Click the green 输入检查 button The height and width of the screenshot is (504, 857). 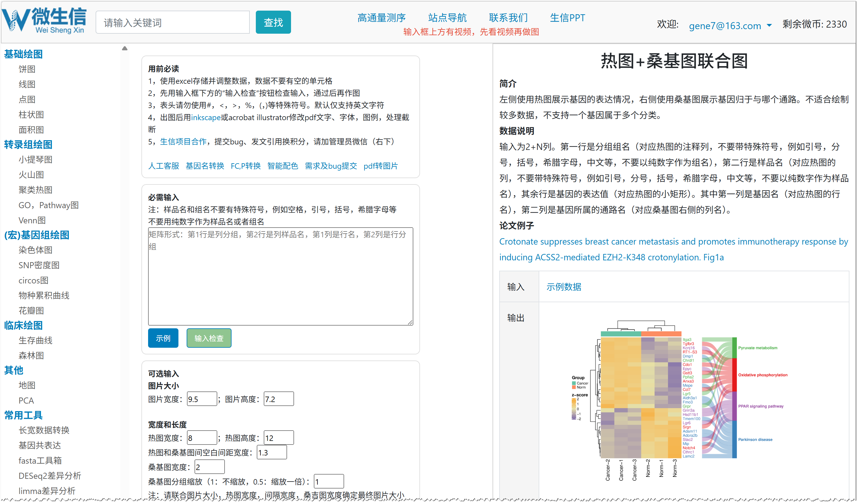(x=209, y=338)
